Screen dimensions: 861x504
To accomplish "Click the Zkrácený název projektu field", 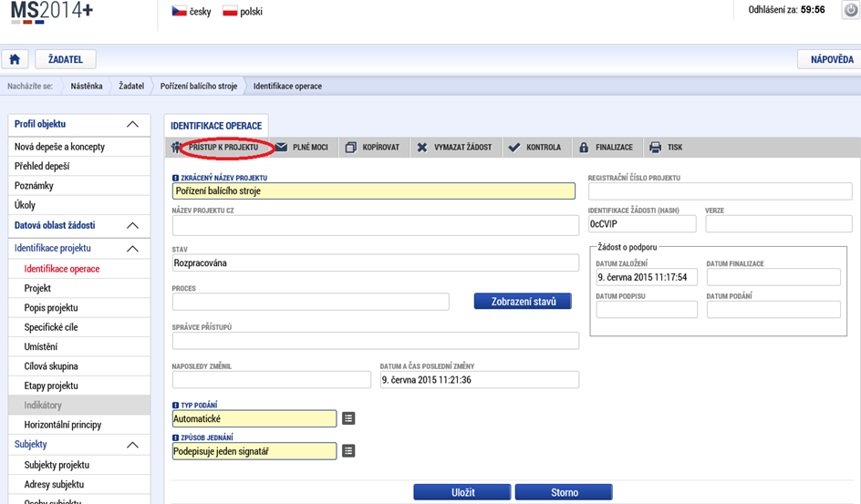I will click(373, 190).
